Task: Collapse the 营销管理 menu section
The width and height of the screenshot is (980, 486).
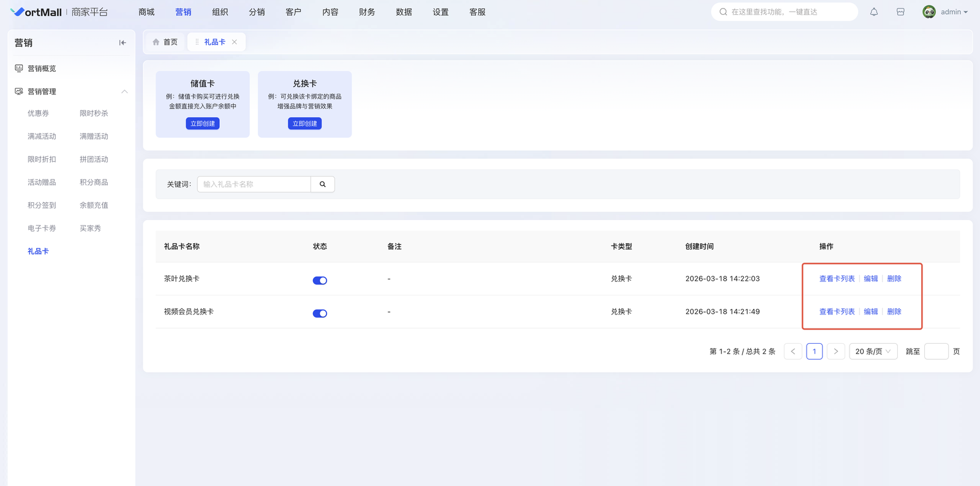Action: [124, 91]
